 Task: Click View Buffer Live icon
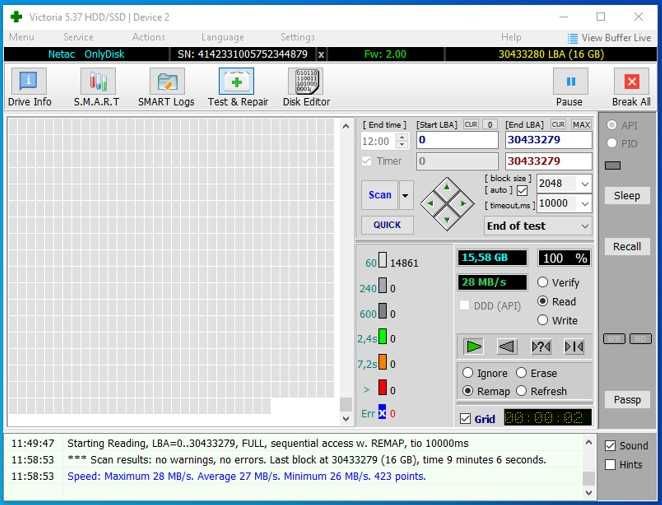coord(572,38)
